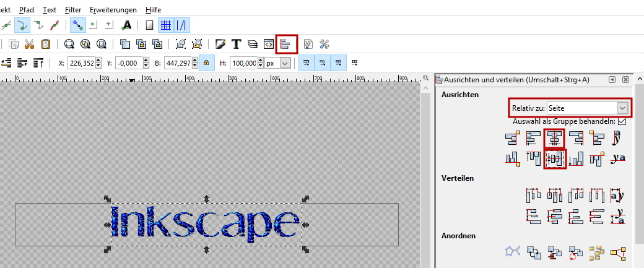Unlink clone icon
Image resolution: width=644 pixels, height=268 pixels.
[157, 44]
